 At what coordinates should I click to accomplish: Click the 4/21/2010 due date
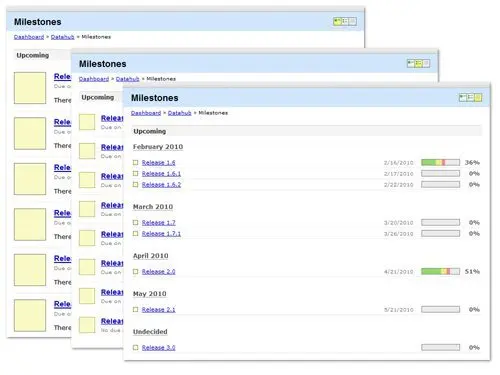[x=398, y=272]
